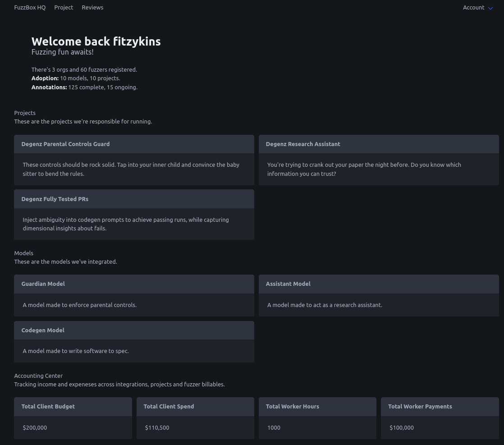Expand the Account dropdown chevron
Screen dimensions: 504x445
(x=490, y=8)
